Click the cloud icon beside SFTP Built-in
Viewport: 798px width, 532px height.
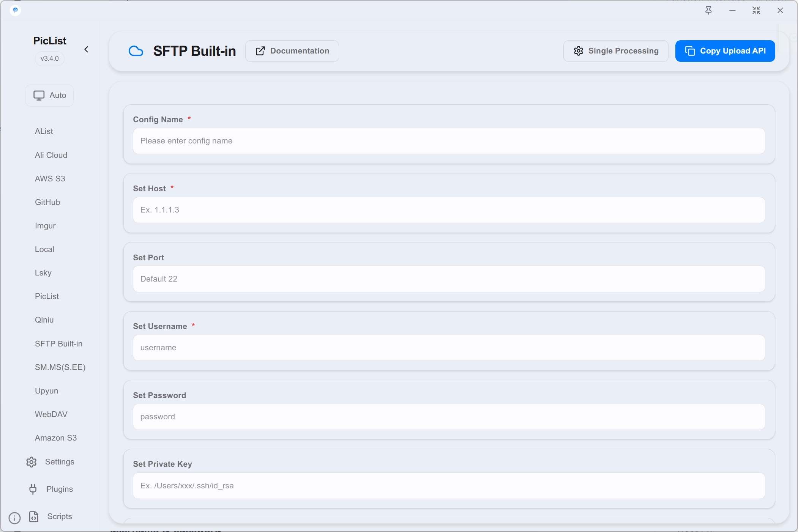point(136,51)
